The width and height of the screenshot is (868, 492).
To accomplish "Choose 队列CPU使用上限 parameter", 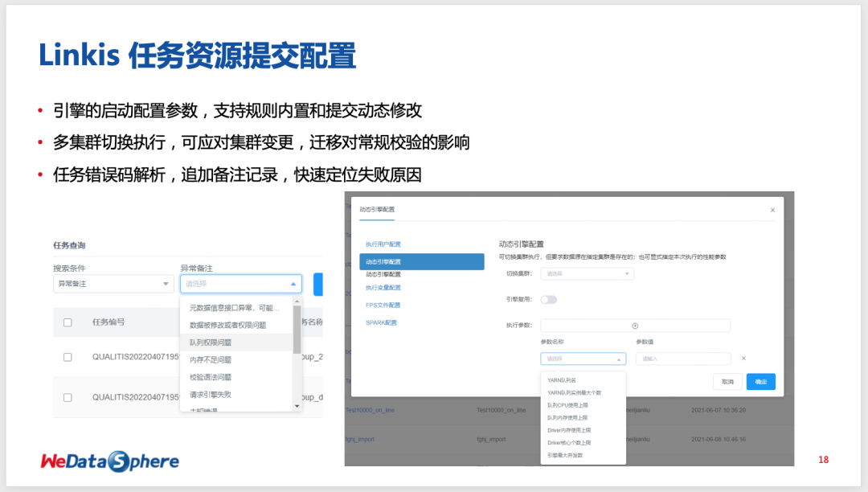I will [x=583, y=405].
